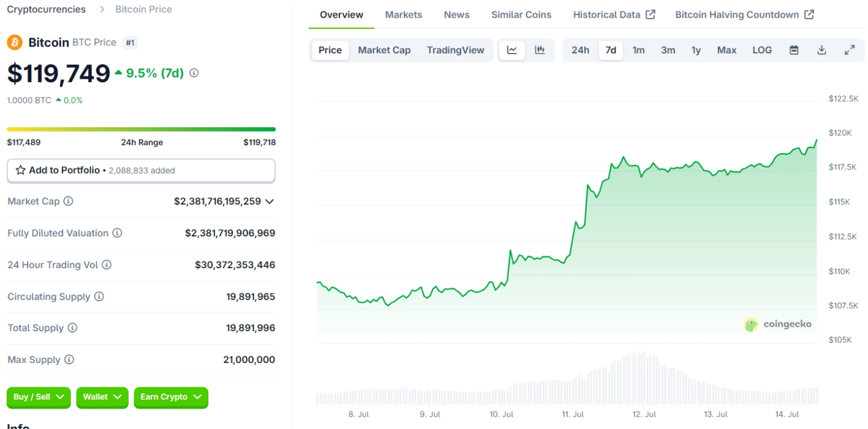The width and height of the screenshot is (868, 429).
Task: Click Circulating Supply info icon
Action: click(x=99, y=296)
